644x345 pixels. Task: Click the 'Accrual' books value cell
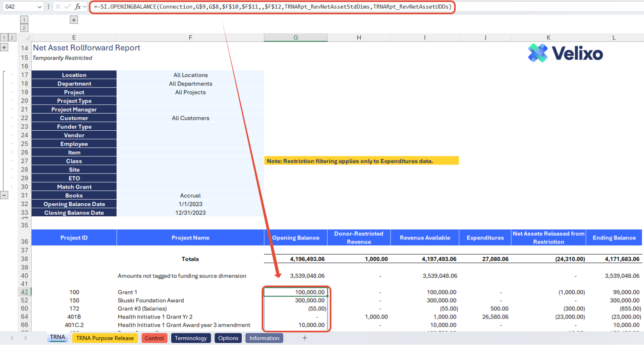click(190, 196)
